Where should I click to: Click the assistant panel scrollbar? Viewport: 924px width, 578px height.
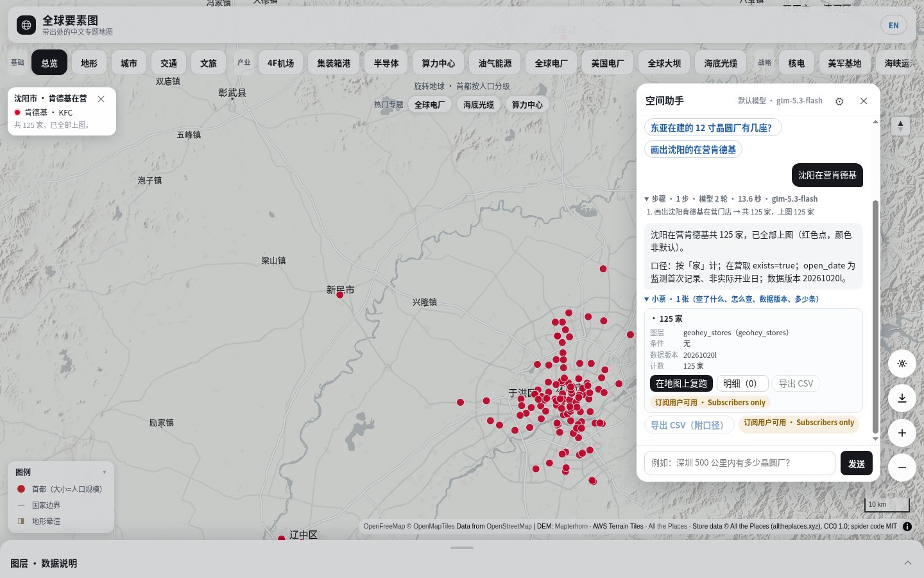pos(875,317)
